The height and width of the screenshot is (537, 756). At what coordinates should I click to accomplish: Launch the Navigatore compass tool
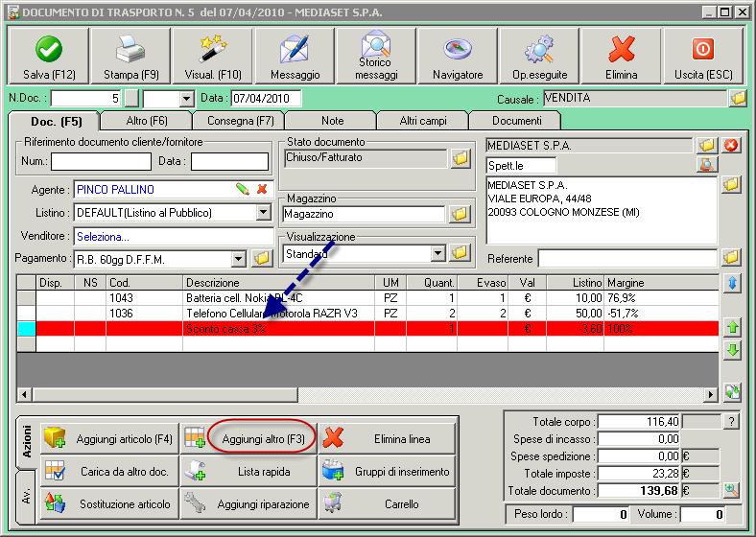(458, 56)
